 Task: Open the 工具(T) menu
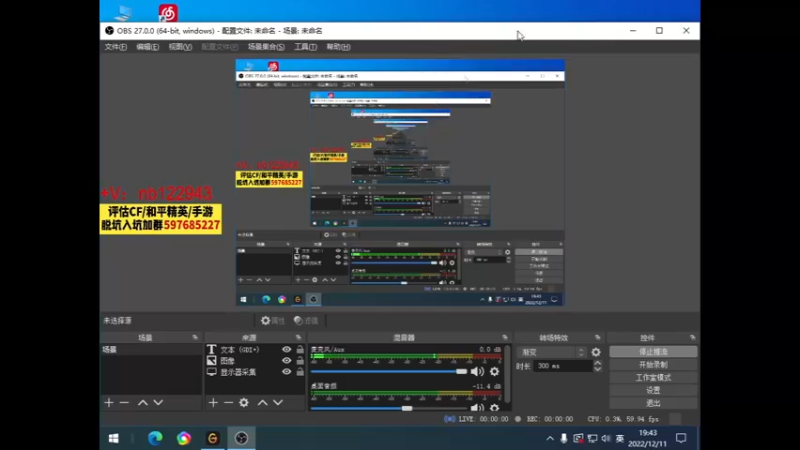tap(305, 47)
